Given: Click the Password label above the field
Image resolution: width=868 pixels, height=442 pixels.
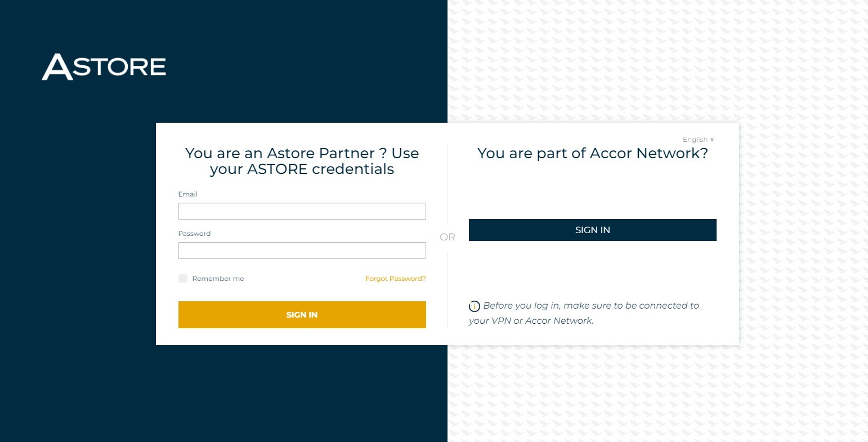Looking at the screenshot, I should point(194,234).
